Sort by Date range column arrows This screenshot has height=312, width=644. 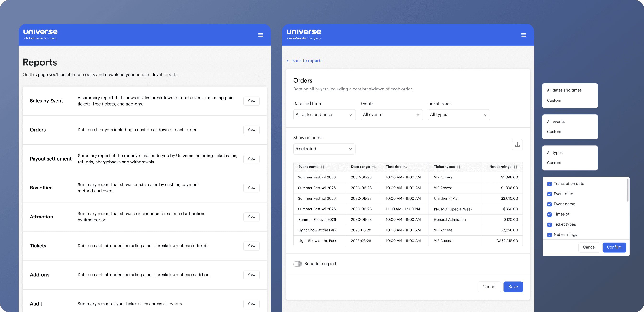(373, 167)
